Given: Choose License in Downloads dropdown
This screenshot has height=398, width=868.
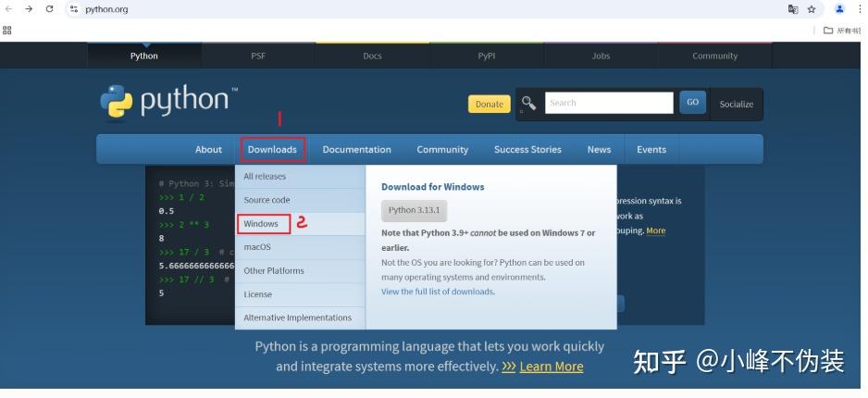Looking at the screenshot, I should point(300,294).
